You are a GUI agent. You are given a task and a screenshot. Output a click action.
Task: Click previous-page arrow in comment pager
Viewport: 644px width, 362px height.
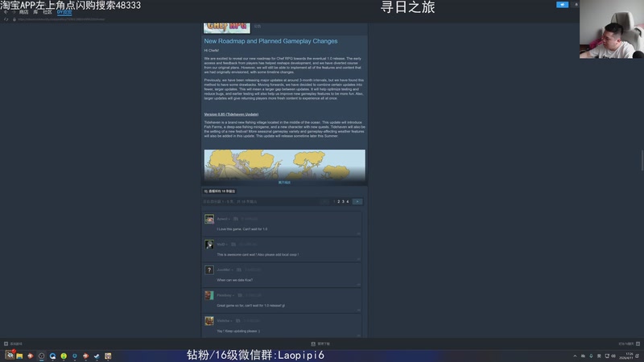point(325,202)
